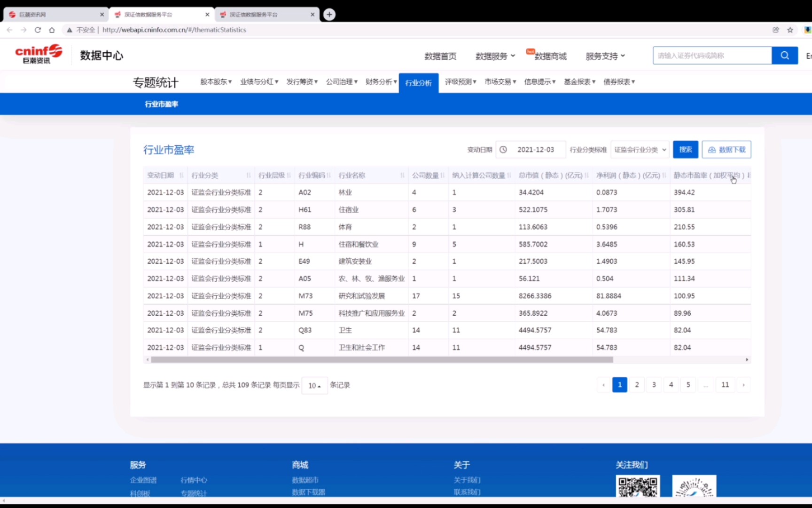Screen dimensions: 812x508
Task: Bookmark this page with star icon
Action: coord(790,30)
